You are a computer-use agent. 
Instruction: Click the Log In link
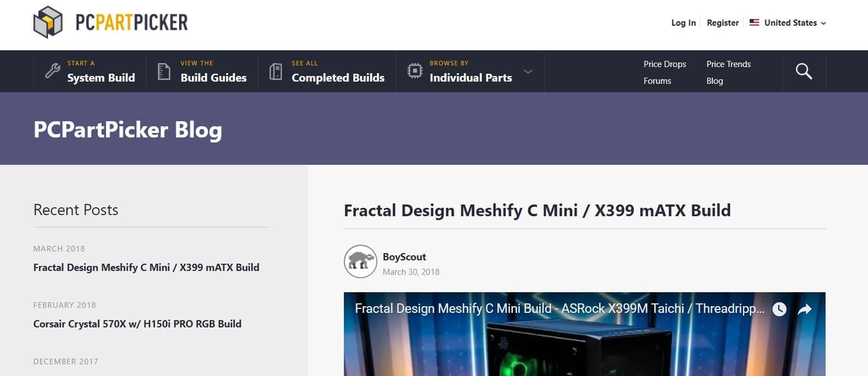683,23
